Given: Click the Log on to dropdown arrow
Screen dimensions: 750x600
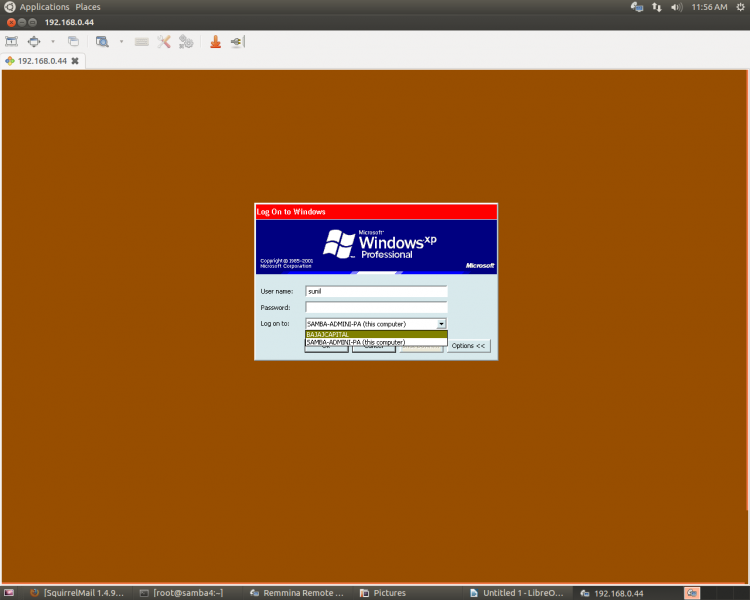Looking at the screenshot, I should point(441,324).
